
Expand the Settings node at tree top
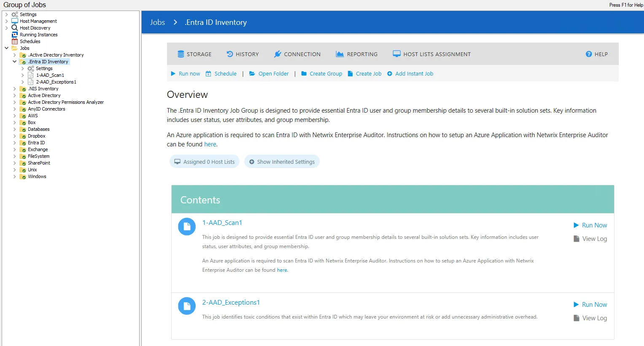click(x=6, y=14)
